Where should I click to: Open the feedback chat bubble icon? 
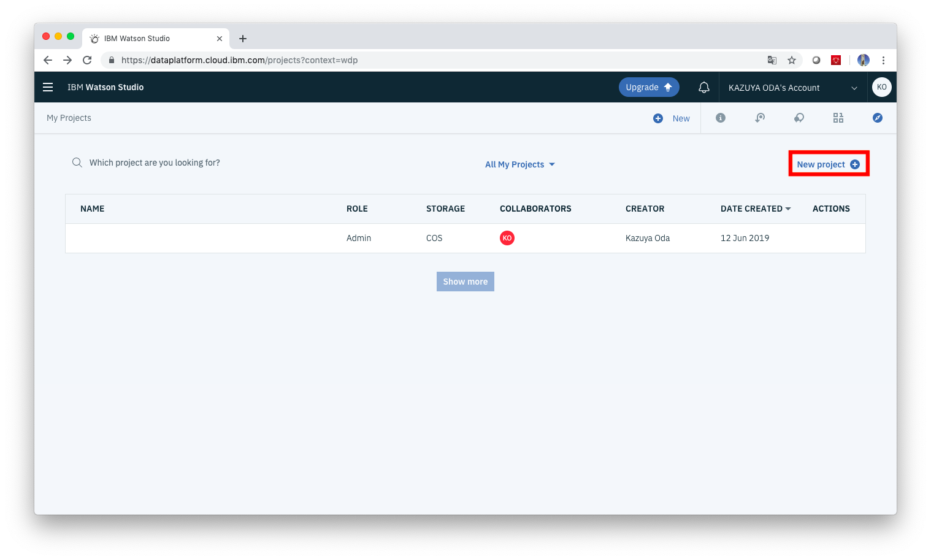(799, 118)
